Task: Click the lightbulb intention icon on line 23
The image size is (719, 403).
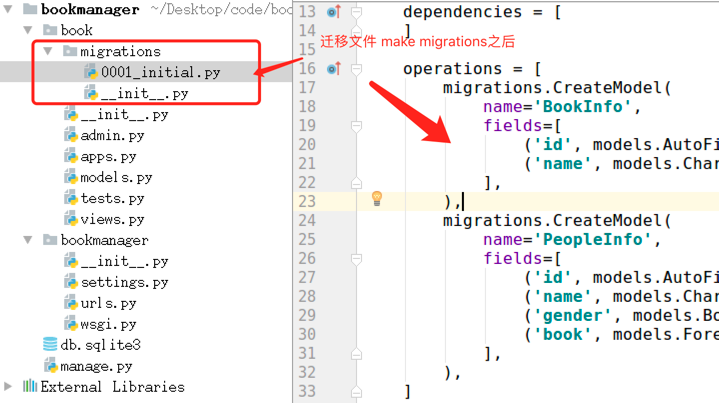Action: coord(377,199)
